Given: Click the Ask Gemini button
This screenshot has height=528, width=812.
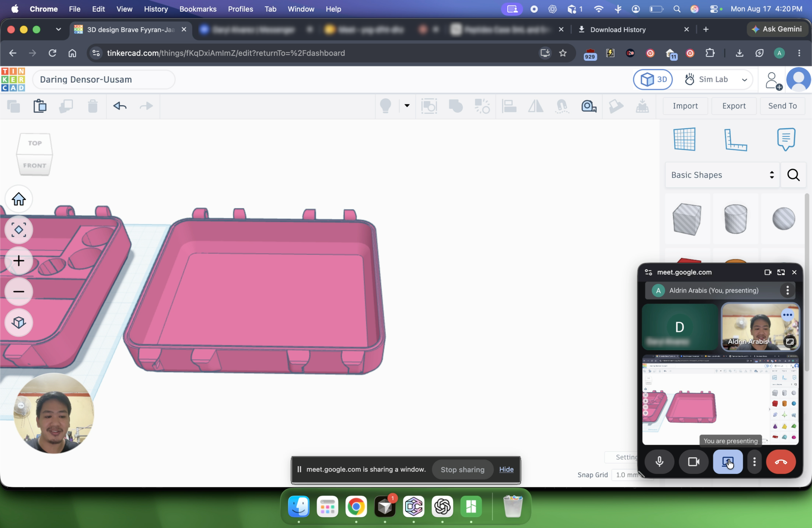Looking at the screenshot, I should tap(777, 29).
